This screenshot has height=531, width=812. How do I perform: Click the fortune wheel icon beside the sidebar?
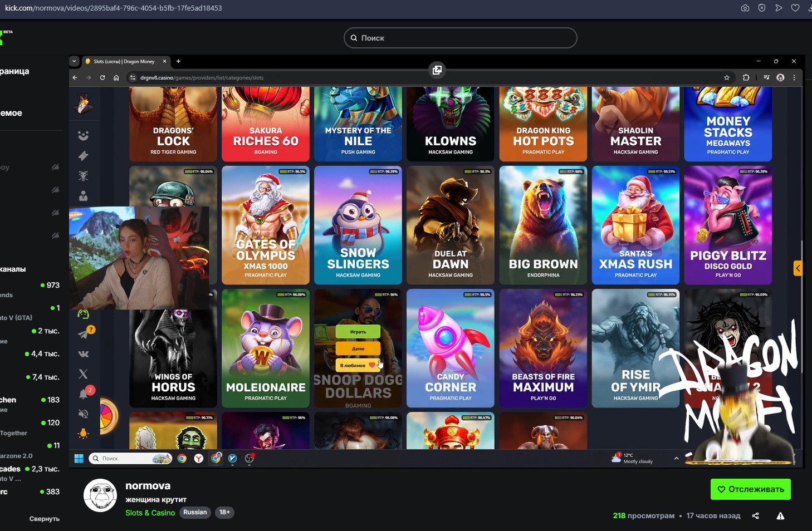point(109,416)
